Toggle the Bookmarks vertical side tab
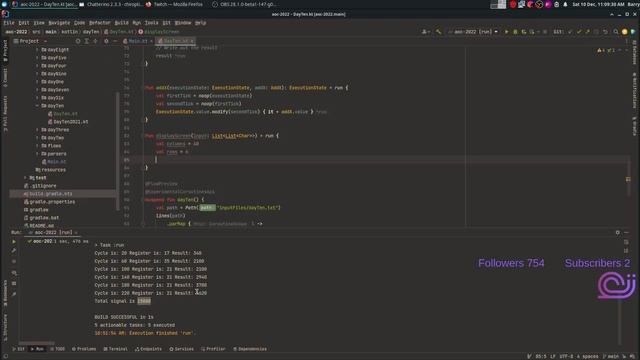640x360 pixels. 5,293
